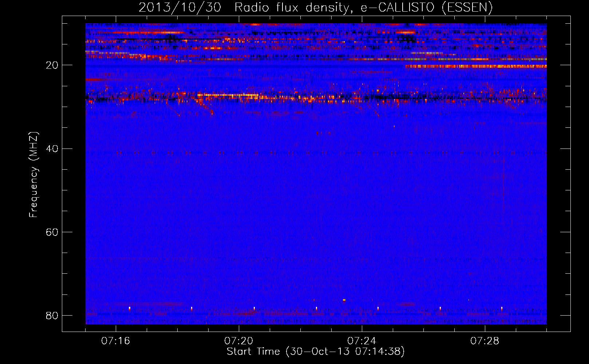Click the 'Start Time (30-Oct-13 07:14:38)' label

316,352
